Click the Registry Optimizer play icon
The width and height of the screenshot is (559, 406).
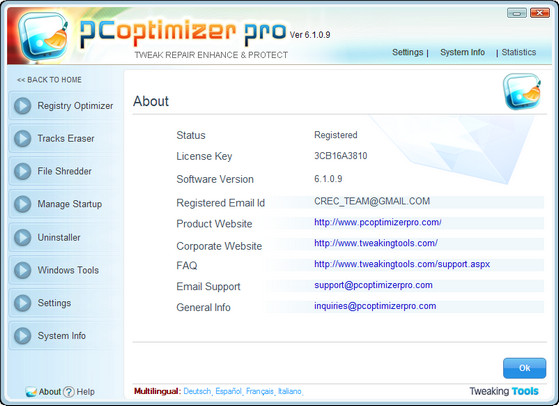click(x=22, y=106)
